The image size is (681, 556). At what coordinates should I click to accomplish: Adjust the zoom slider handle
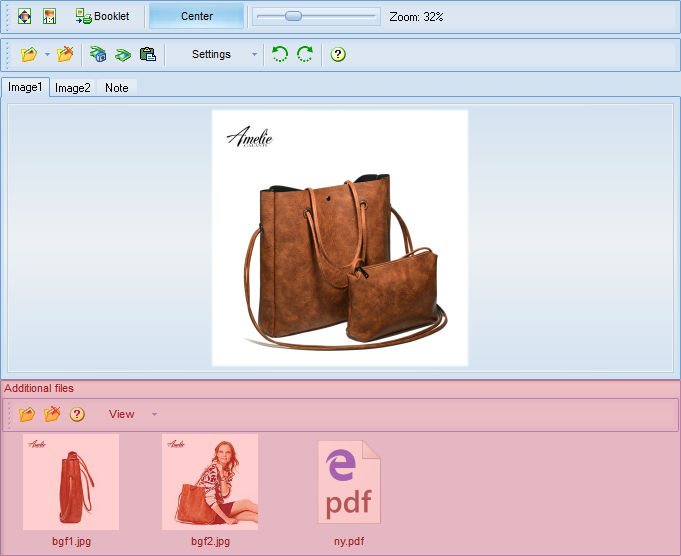[293, 17]
